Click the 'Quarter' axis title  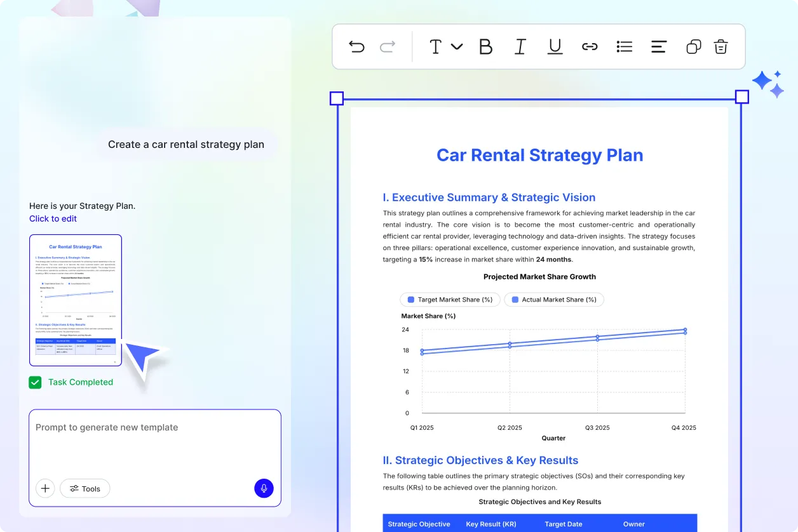[x=553, y=438]
